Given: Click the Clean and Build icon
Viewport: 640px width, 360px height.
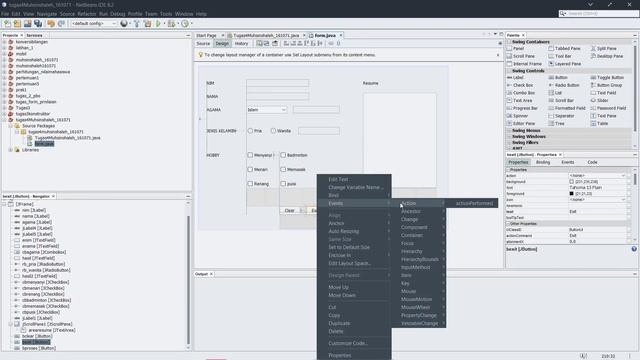Looking at the screenshot, I should point(147,24).
